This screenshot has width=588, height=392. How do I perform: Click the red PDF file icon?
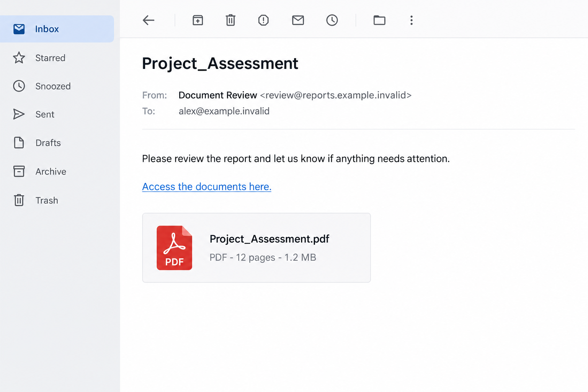174,248
